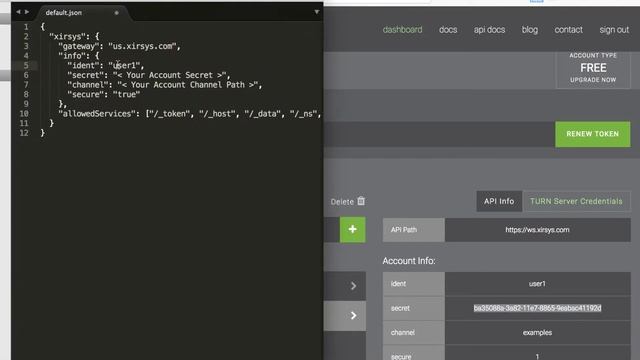Click the previous tab arrow in editor
Image resolution: width=640 pixels, height=360 pixels.
pos(18,12)
